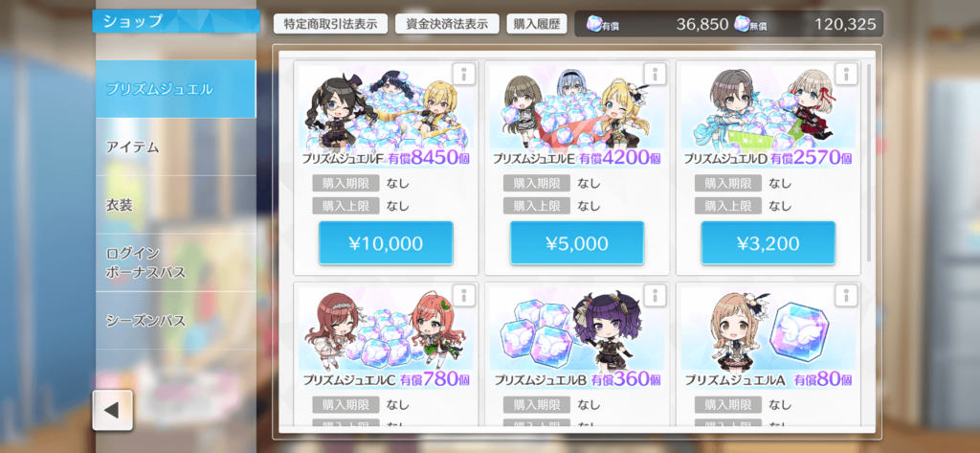Open the ログインボーナスパス category

tap(176, 262)
